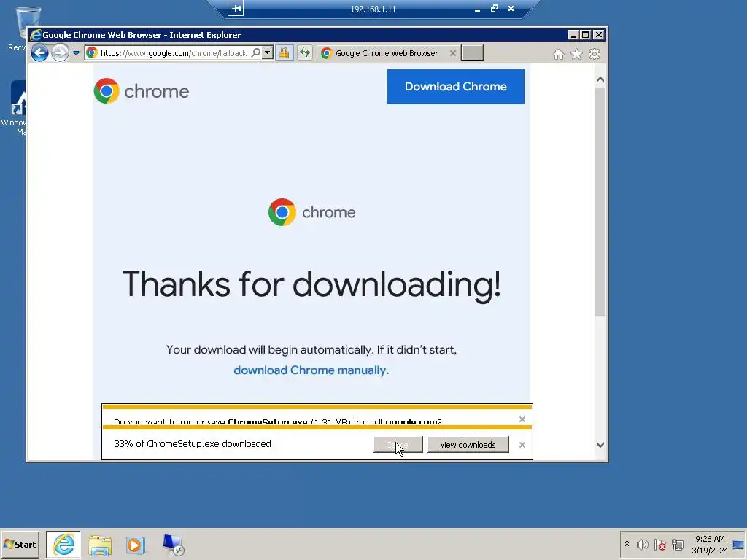Click scrollbar up arrow
The width and height of the screenshot is (747, 560).
(x=600, y=80)
